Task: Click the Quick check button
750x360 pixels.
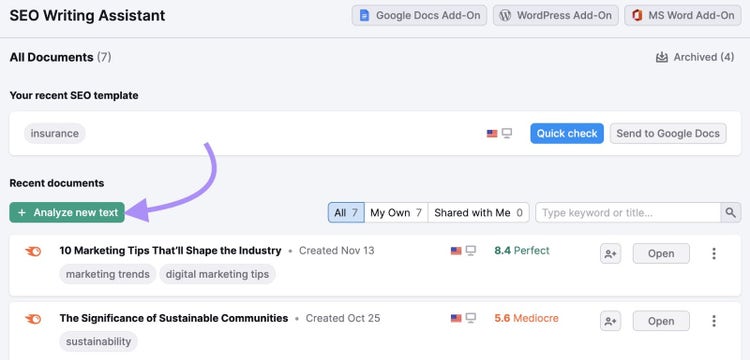Action: (x=567, y=133)
